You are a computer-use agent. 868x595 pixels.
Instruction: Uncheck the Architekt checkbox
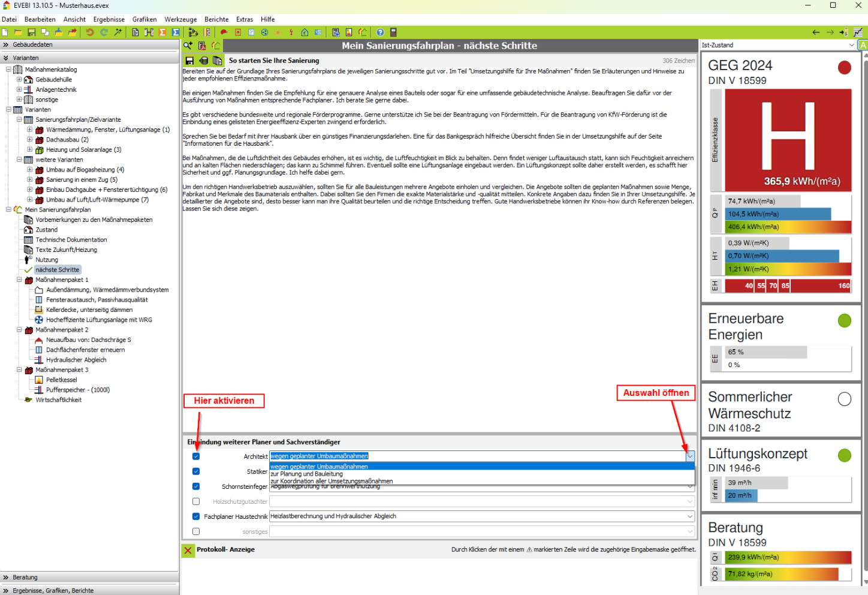(196, 456)
